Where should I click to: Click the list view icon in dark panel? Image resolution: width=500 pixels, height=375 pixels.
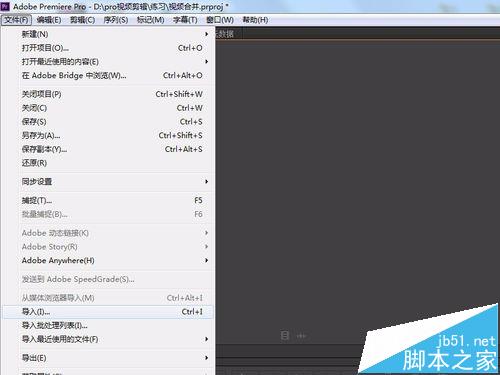(x=285, y=335)
